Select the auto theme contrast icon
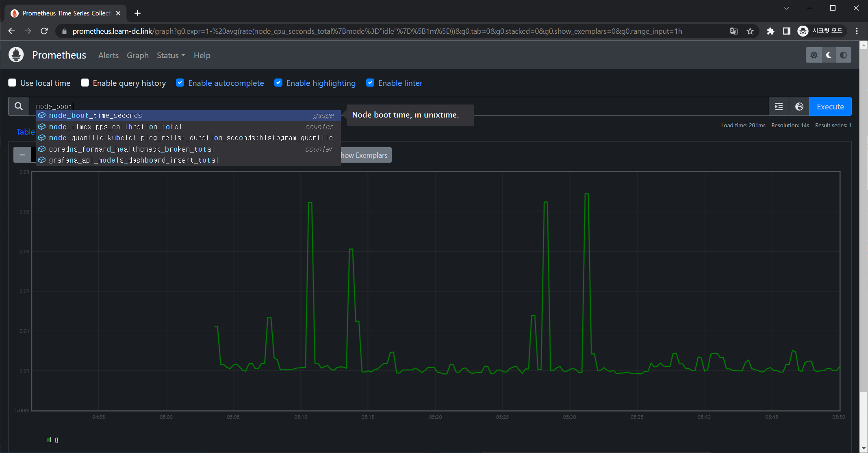 (x=844, y=55)
